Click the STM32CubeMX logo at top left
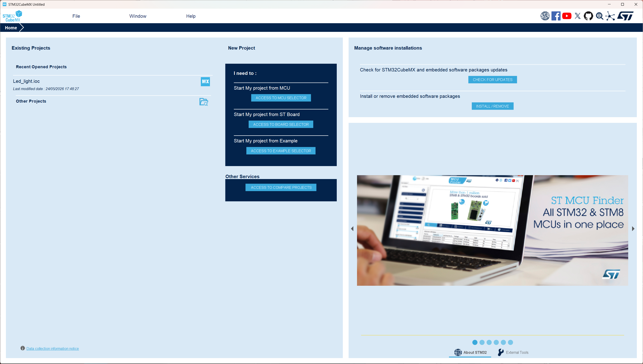The image size is (643, 364). tap(12, 16)
